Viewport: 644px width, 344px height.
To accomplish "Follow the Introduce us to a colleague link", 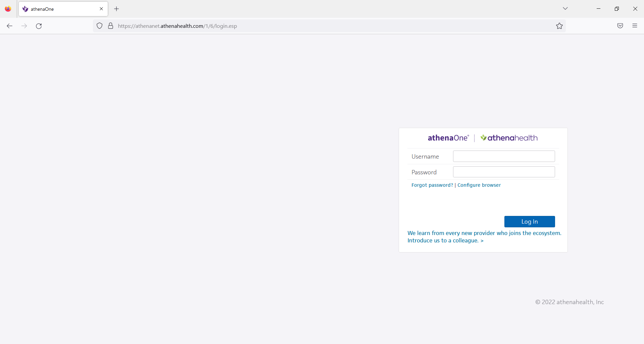I will coord(445,240).
